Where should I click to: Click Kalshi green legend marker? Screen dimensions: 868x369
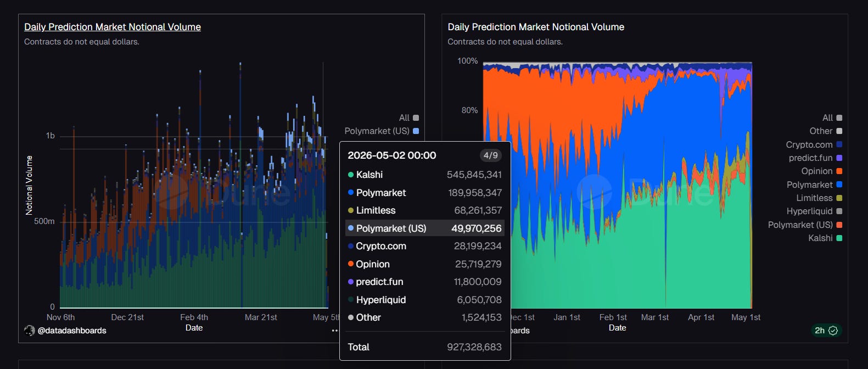839,238
